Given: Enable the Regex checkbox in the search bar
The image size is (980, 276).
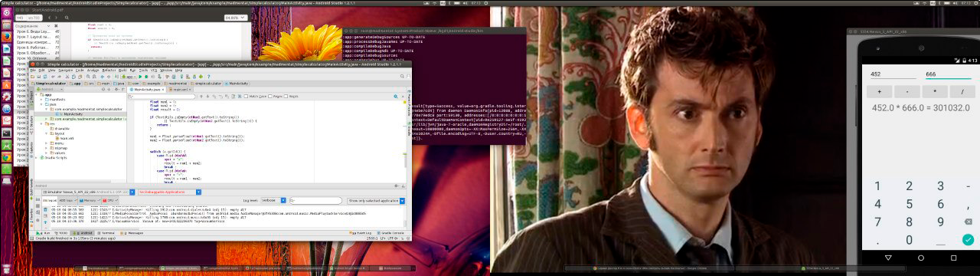Looking at the screenshot, I should [x=269, y=96].
